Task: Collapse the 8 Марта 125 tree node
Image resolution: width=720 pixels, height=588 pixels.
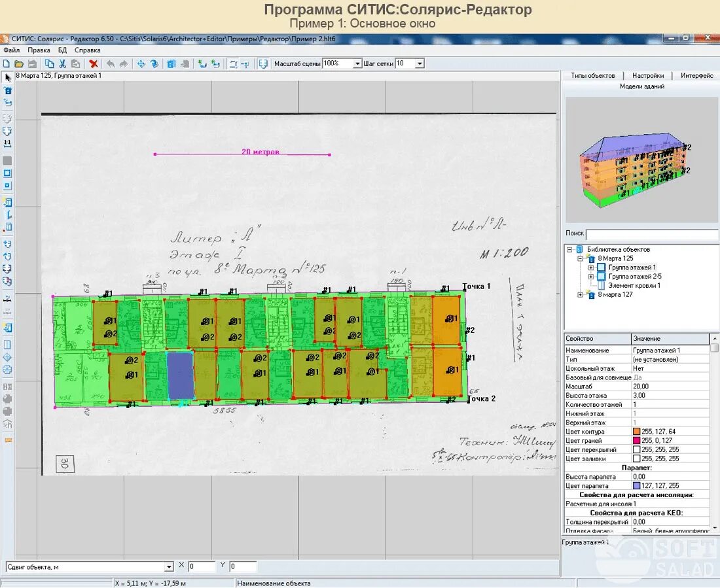Action: pos(580,258)
